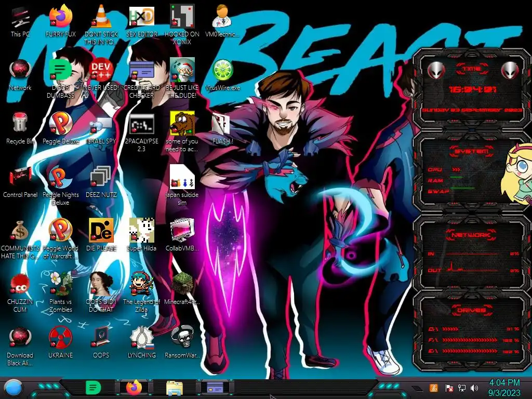Click the TIME widget panel header
Viewport: 532px width, 399px height.
coord(472,69)
